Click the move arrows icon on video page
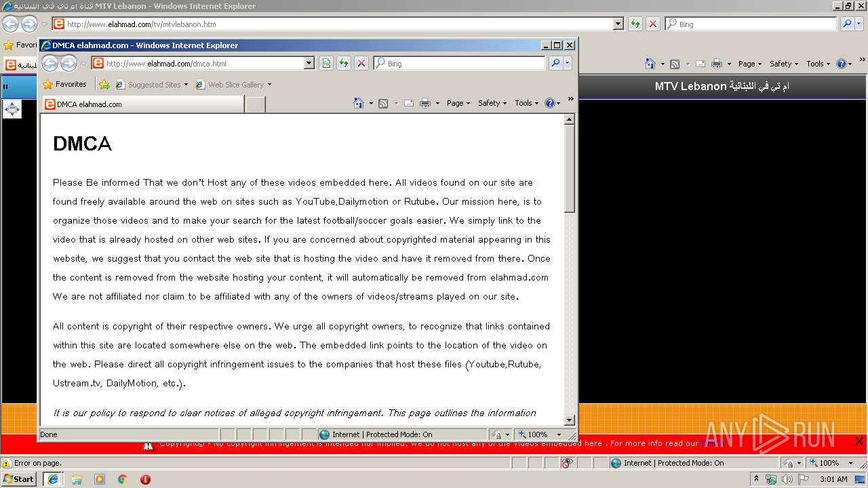Image resolution: width=868 pixels, height=488 pixels. click(x=12, y=108)
